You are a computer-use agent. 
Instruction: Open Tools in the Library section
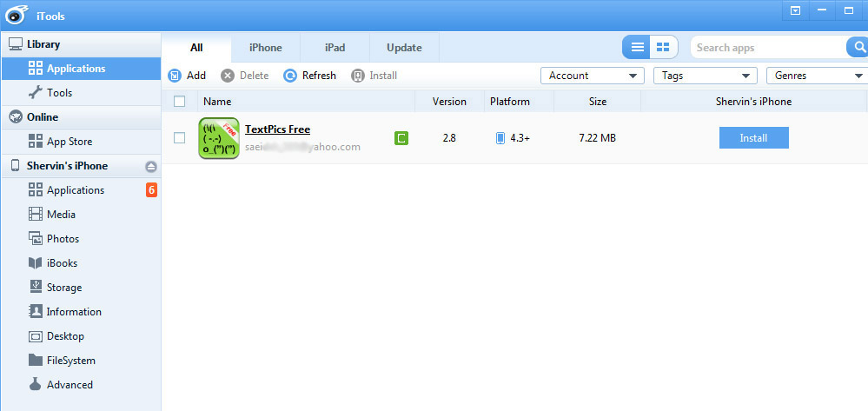[81, 92]
